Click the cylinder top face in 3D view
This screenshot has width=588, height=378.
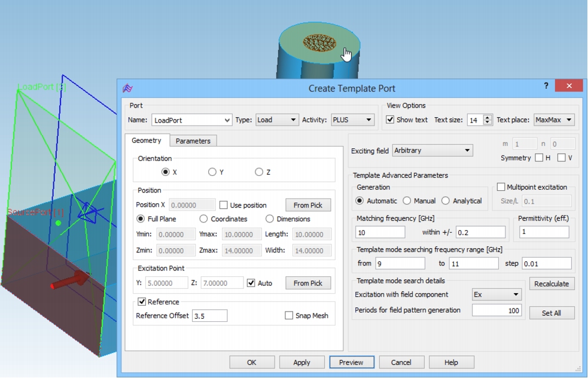pos(319,43)
